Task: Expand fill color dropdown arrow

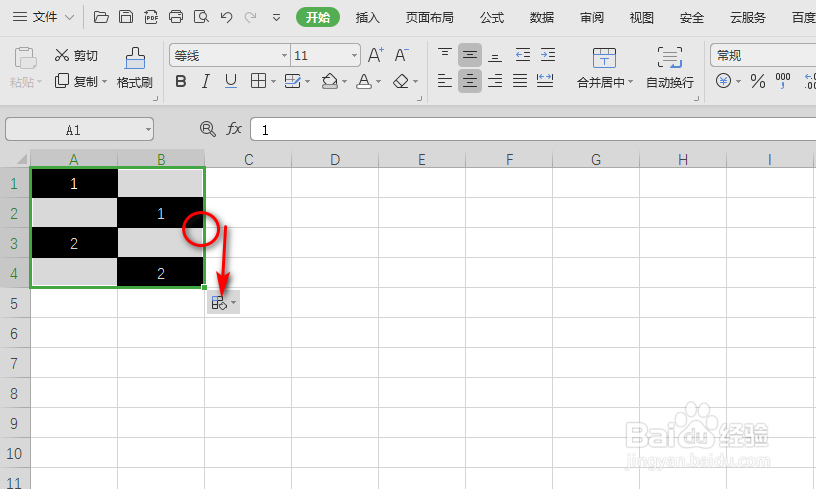Action: coord(345,82)
